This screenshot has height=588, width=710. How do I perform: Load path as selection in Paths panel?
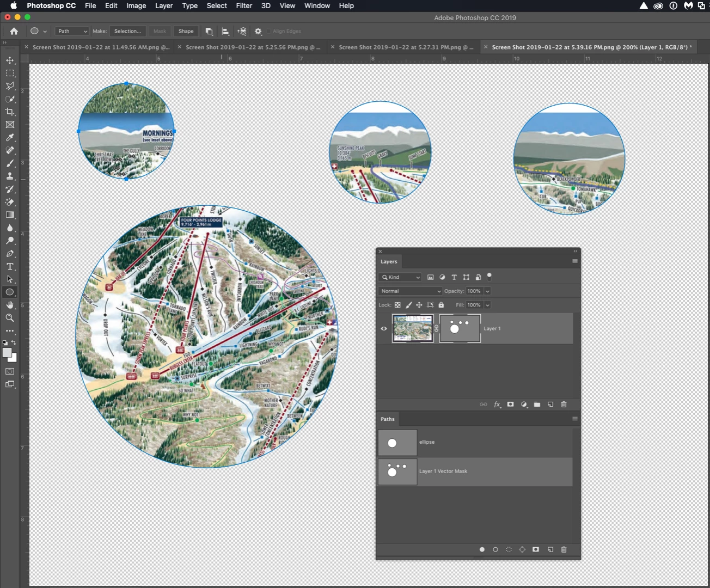tap(509, 549)
